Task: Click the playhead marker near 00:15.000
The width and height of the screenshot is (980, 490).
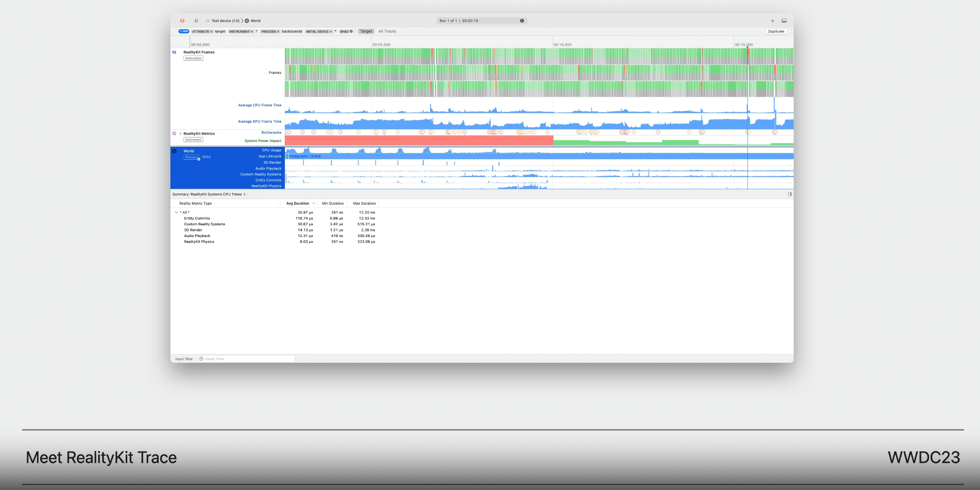Action: click(747, 47)
